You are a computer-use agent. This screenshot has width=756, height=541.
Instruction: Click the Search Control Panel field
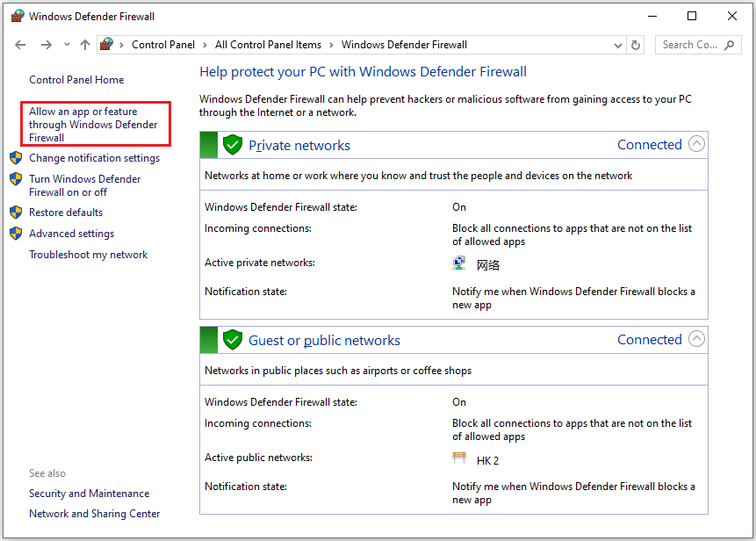click(x=698, y=45)
